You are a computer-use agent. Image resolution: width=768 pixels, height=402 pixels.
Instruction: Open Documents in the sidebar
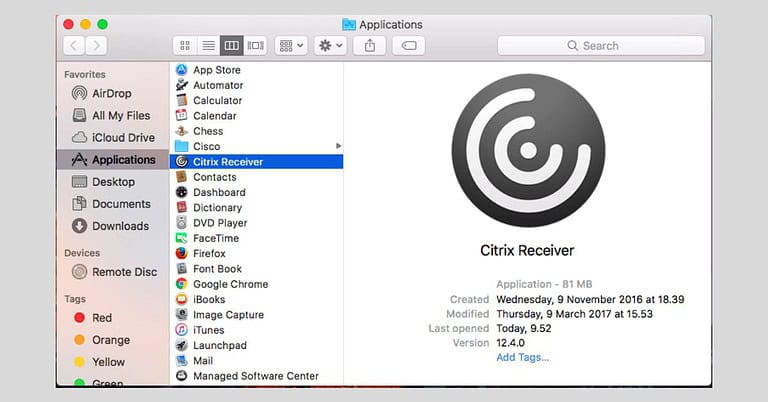click(113, 204)
